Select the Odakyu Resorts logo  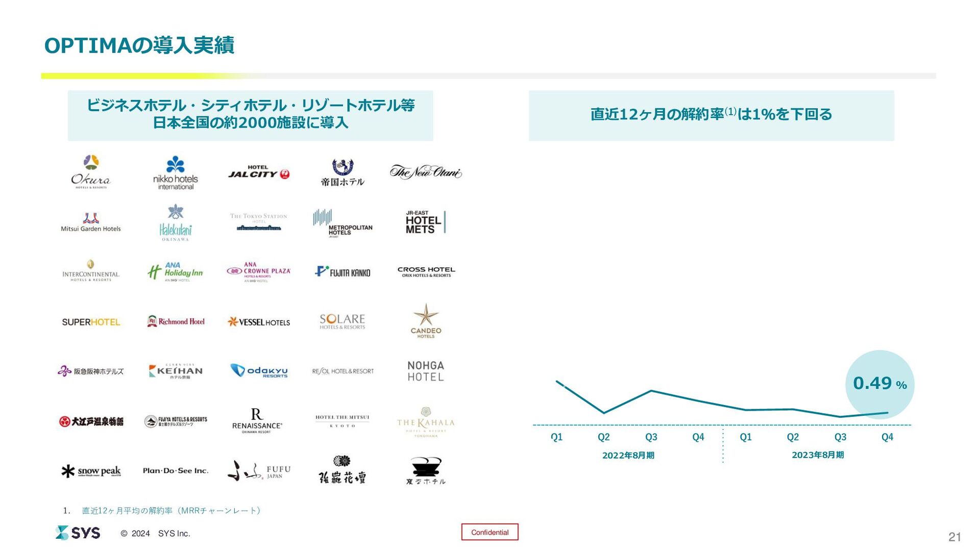point(259,371)
